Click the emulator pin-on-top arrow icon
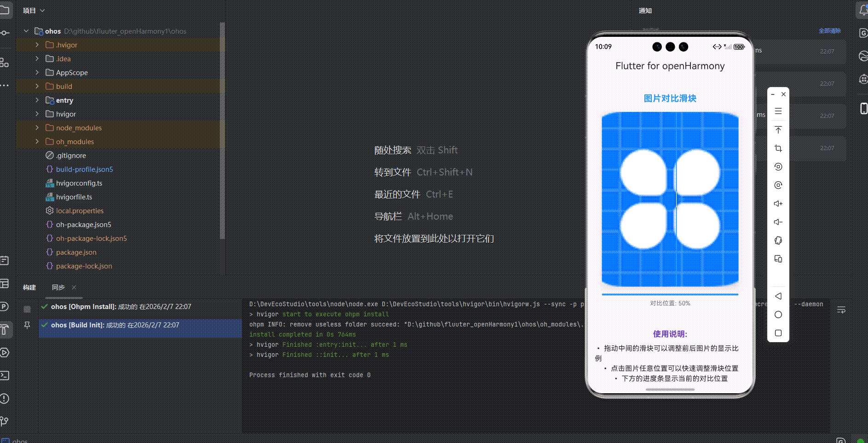Image resolution: width=868 pixels, height=443 pixels. click(x=778, y=130)
